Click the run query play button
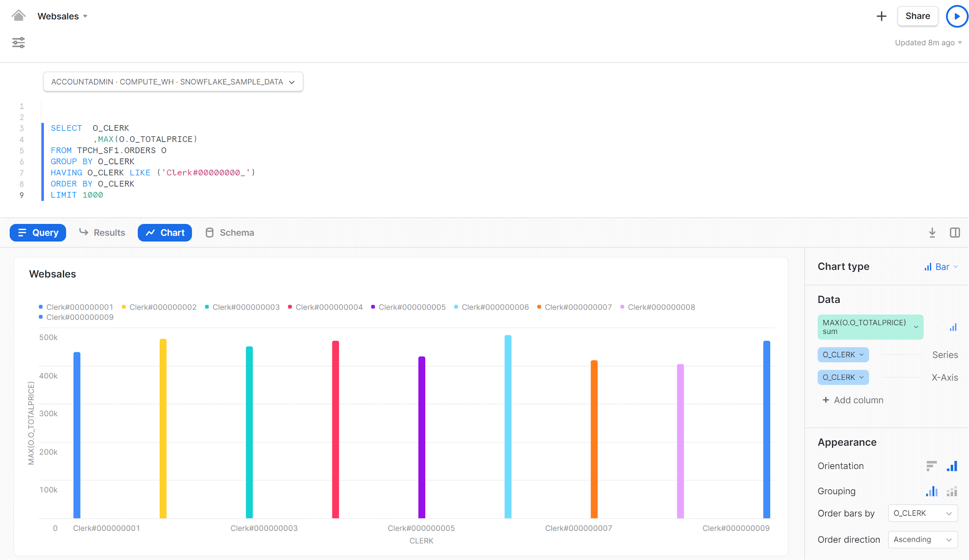This screenshot has height=560, width=969. (x=957, y=16)
